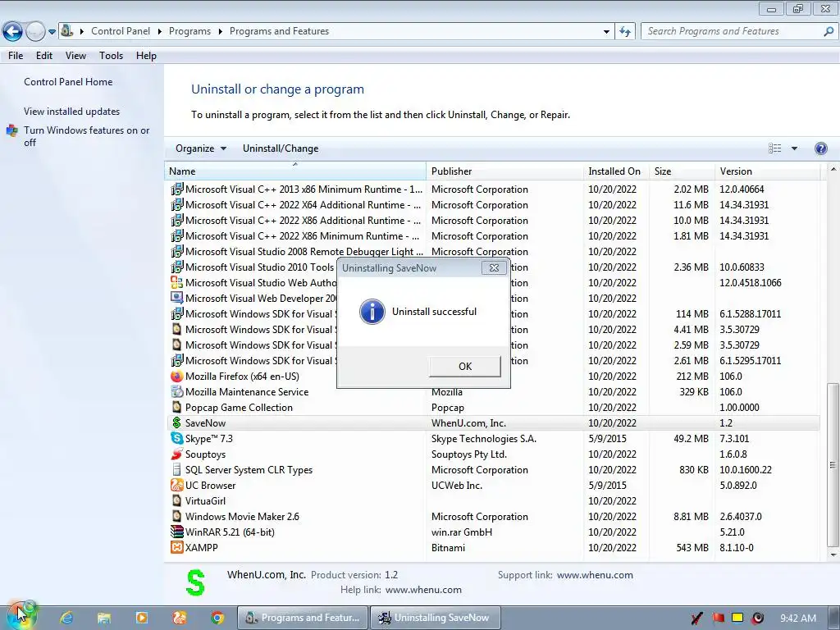Select the Souptoys icon

(176, 454)
